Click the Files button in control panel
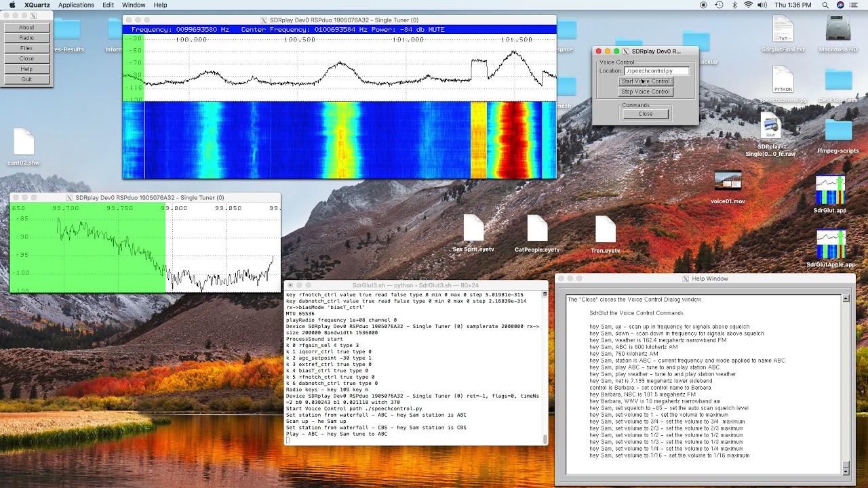Screen dimensions: 868x488 [26, 48]
